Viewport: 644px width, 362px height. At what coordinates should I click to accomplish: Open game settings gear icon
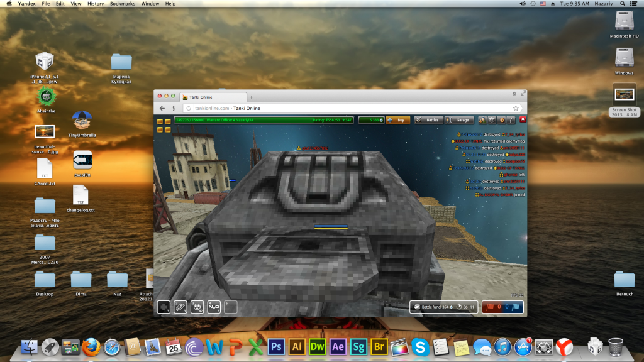coord(492,119)
